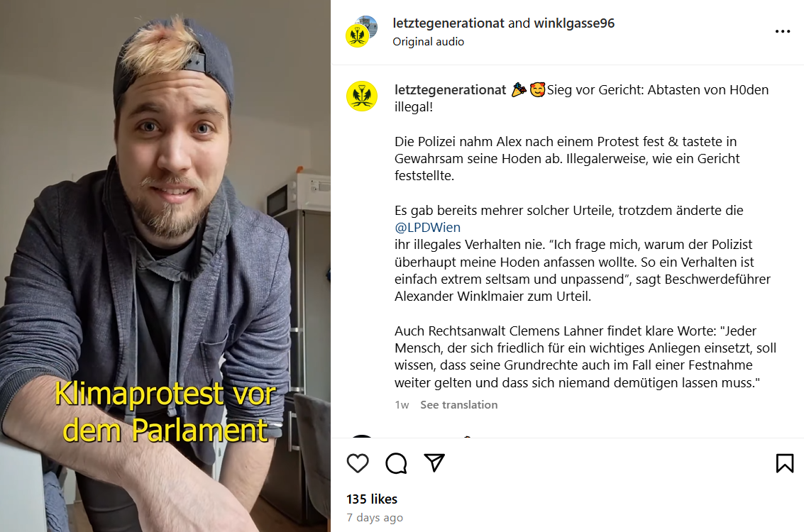
Task: Open letztegenerationat profile from header
Action: [448, 23]
